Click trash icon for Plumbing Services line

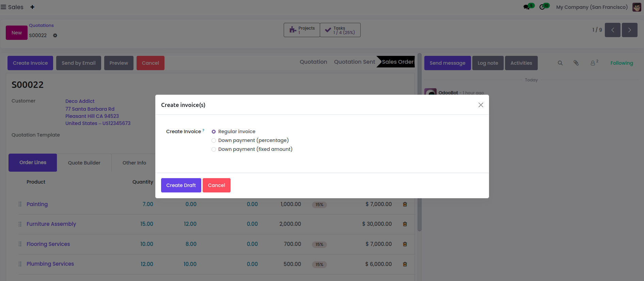pyautogui.click(x=405, y=264)
